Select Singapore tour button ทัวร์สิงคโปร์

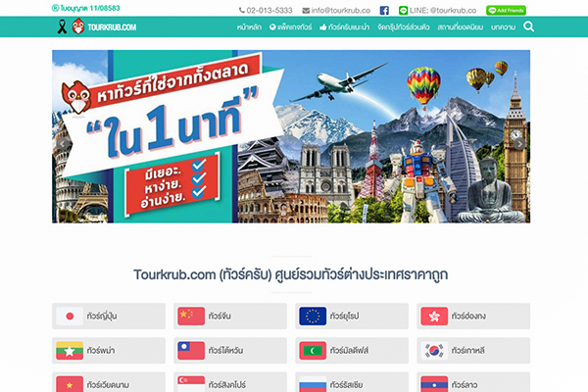230,382
